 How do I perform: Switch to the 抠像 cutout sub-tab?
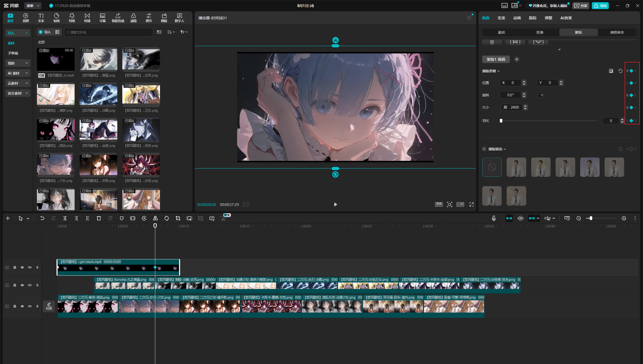pos(540,32)
